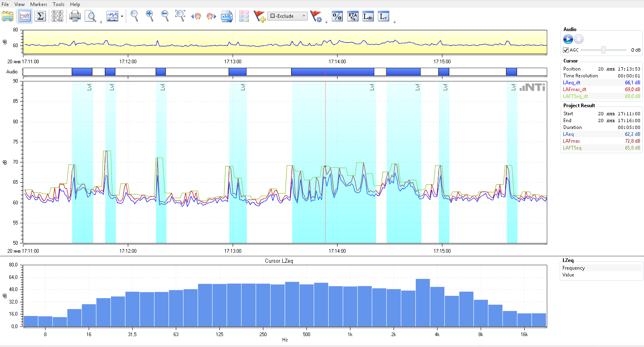Click the zoom in magnifier

tap(150, 16)
